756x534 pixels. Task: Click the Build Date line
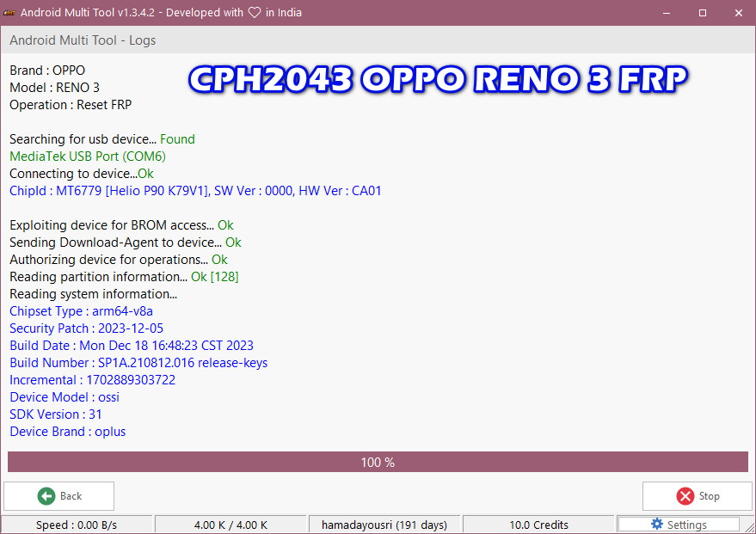point(131,346)
